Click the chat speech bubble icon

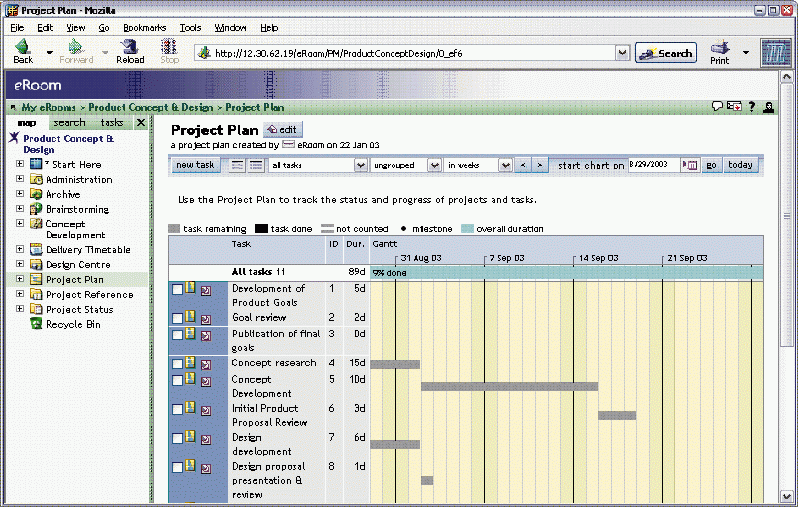(717, 106)
